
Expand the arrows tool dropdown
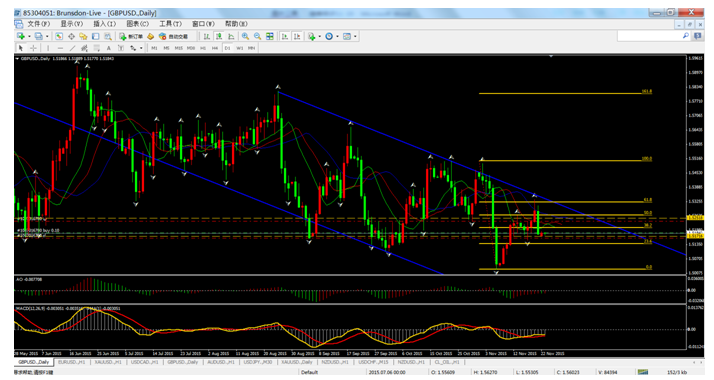pyautogui.click(x=141, y=48)
